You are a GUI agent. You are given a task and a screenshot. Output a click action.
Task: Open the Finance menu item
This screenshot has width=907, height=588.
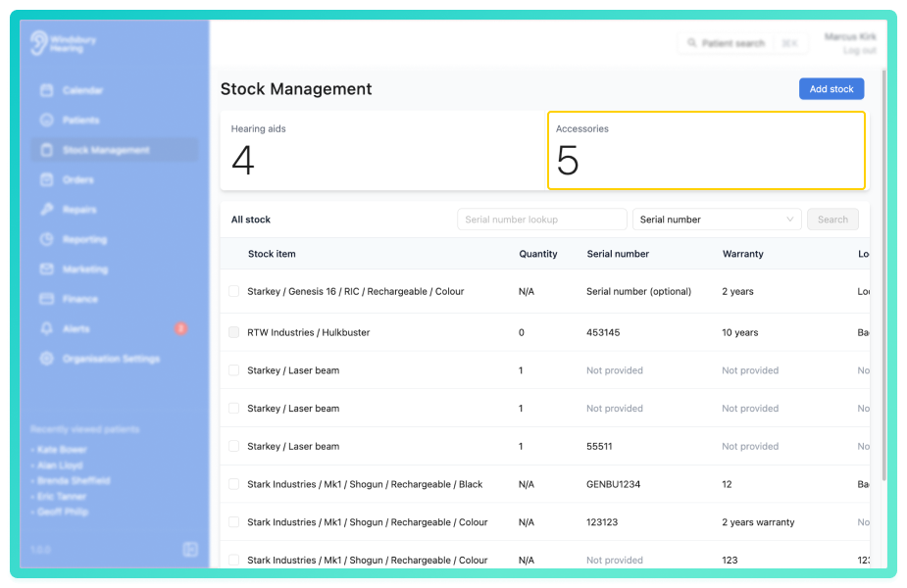click(x=79, y=299)
